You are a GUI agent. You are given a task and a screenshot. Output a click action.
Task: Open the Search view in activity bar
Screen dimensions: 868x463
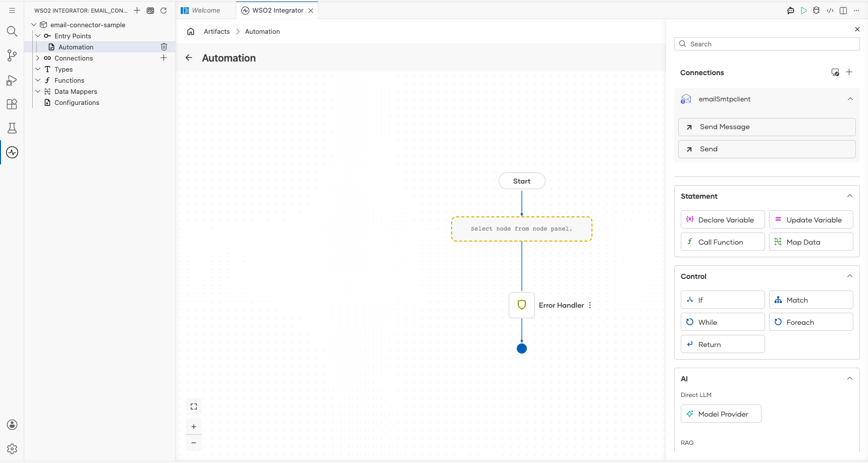12,31
